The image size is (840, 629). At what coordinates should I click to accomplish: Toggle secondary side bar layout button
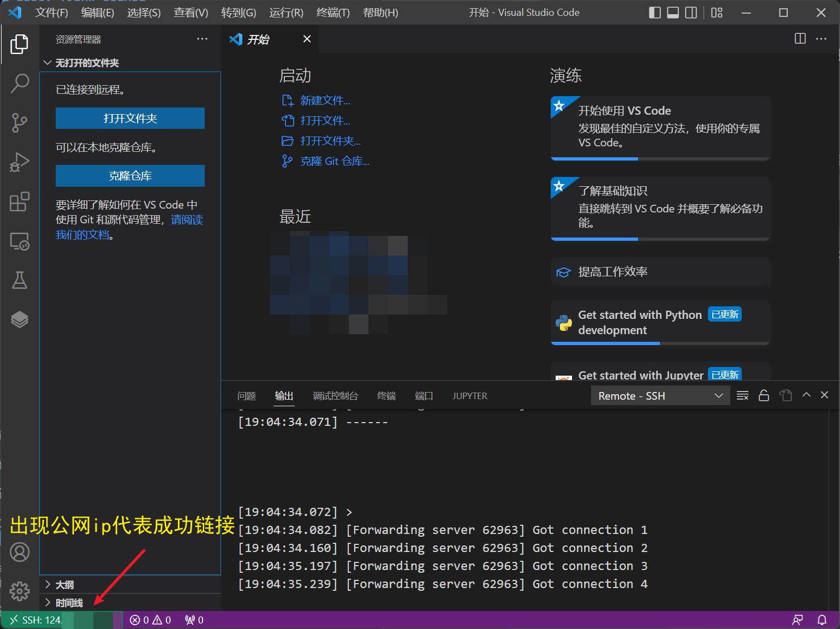(691, 13)
